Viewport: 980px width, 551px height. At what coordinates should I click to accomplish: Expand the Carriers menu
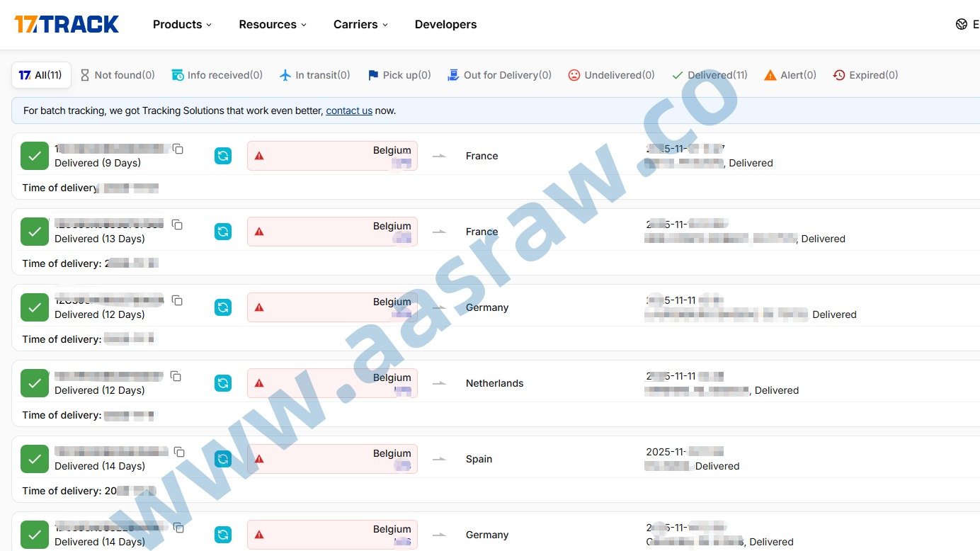(x=360, y=25)
